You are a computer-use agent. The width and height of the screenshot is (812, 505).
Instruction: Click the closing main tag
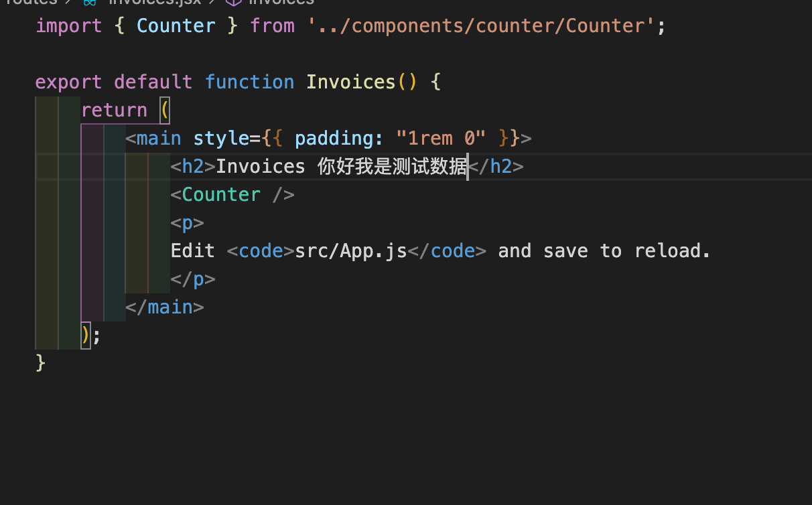click(x=165, y=307)
